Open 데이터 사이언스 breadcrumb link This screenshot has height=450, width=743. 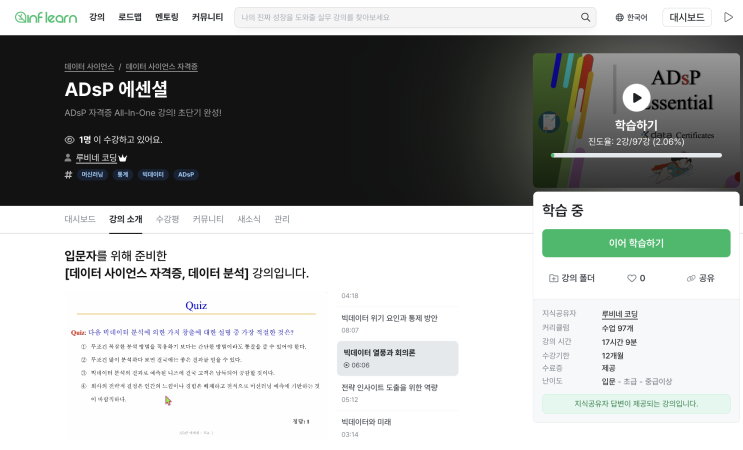tap(89, 67)
